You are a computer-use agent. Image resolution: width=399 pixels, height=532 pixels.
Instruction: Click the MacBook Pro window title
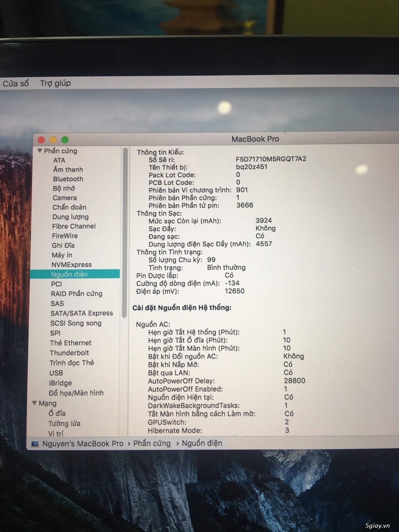pyautogui.click(x=255, y=139)
